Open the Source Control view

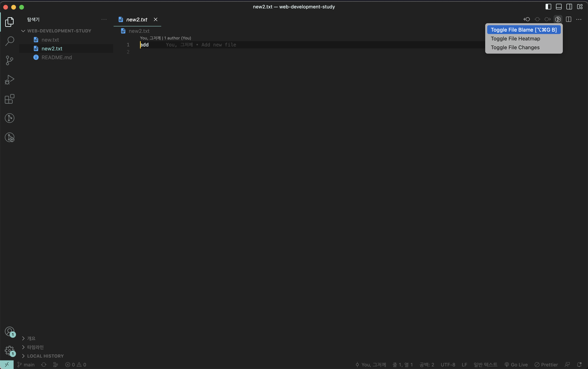point(10,60)
